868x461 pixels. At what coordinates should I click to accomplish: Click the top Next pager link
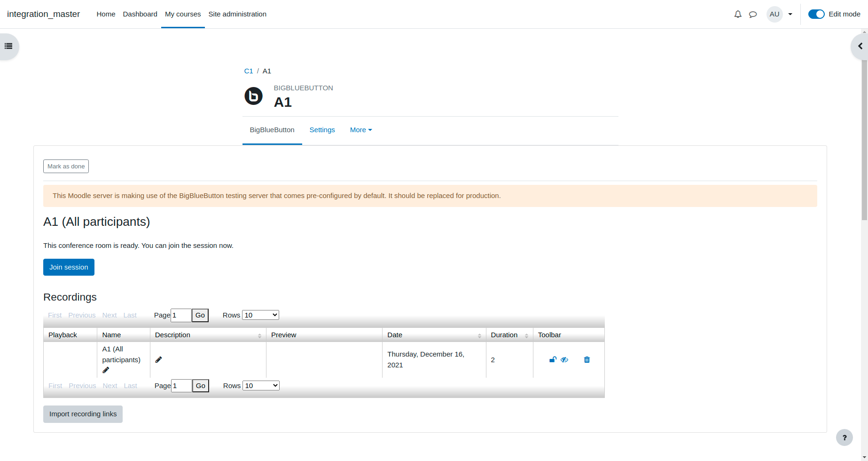point(109,315)
